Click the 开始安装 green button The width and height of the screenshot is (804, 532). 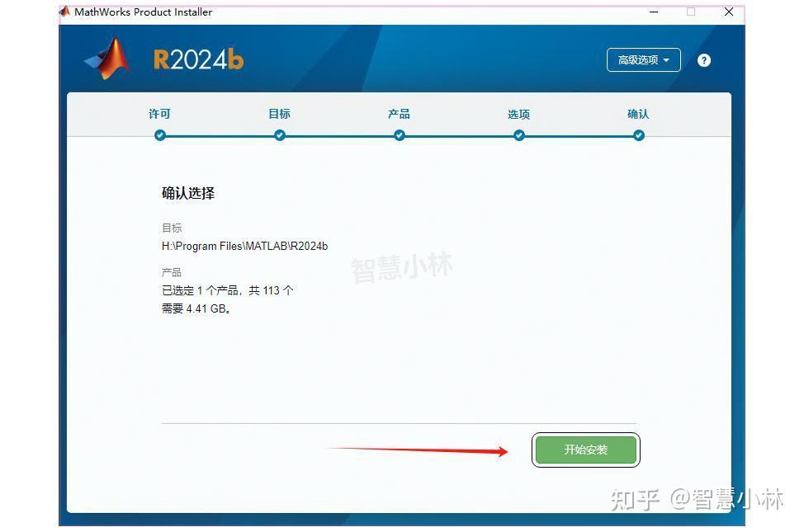(x=585, y=450)
